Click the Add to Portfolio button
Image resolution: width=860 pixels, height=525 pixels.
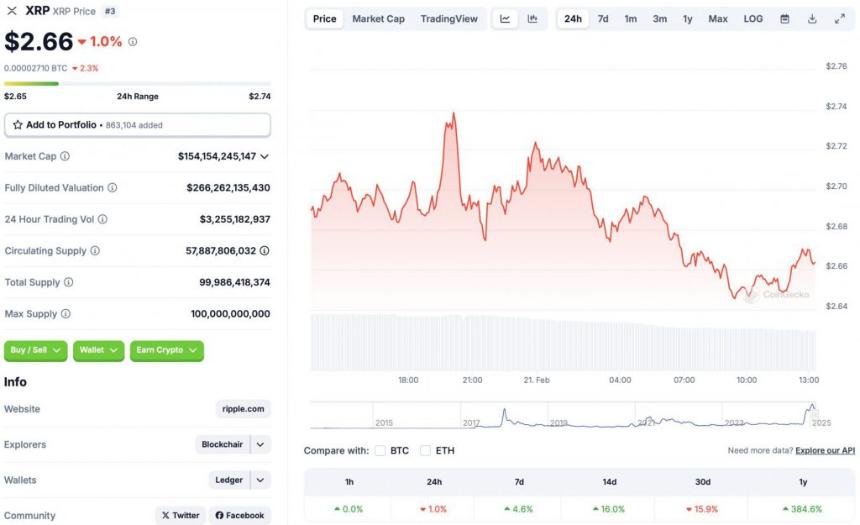137,125
